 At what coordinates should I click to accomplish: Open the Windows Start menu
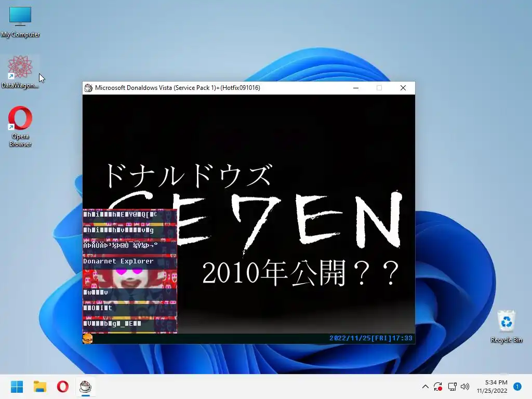[17, 387]
